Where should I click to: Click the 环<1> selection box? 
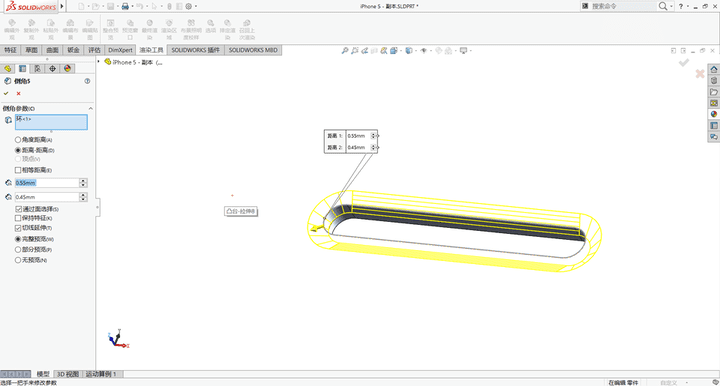[51, 122]
